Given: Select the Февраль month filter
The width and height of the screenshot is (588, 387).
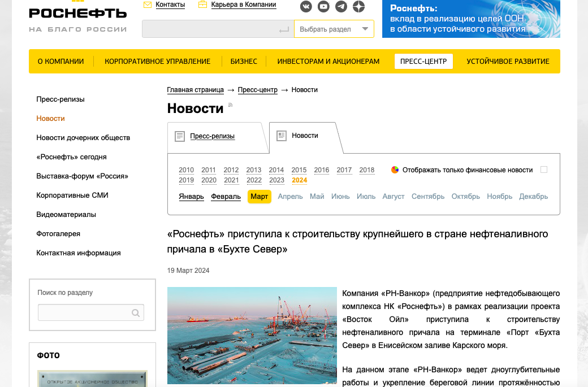Looking at the screenshot, I should [x=226, y=197].
